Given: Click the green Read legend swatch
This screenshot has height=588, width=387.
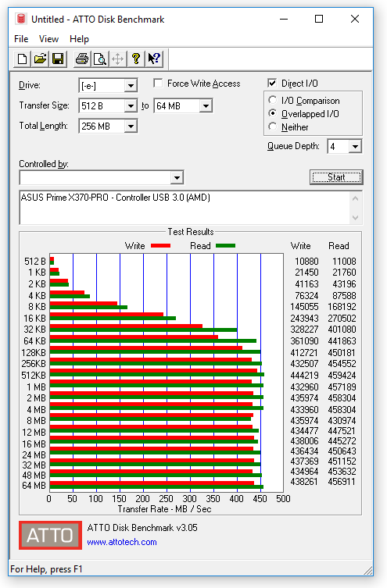Looking at the screenshot, I should (x=226, y=246).
